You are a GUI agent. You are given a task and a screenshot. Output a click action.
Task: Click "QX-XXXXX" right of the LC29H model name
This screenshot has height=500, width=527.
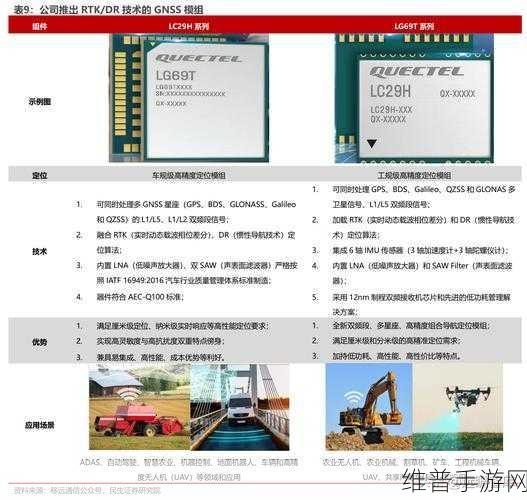coord(457,93)
